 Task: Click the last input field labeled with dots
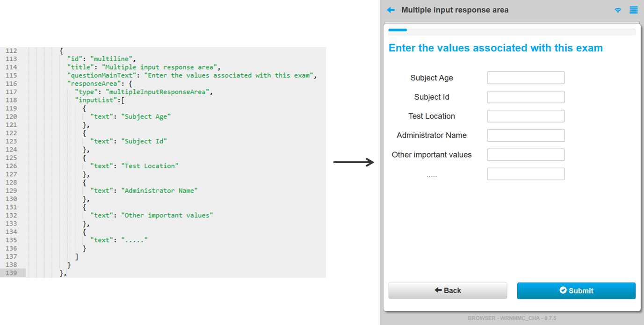526,174
